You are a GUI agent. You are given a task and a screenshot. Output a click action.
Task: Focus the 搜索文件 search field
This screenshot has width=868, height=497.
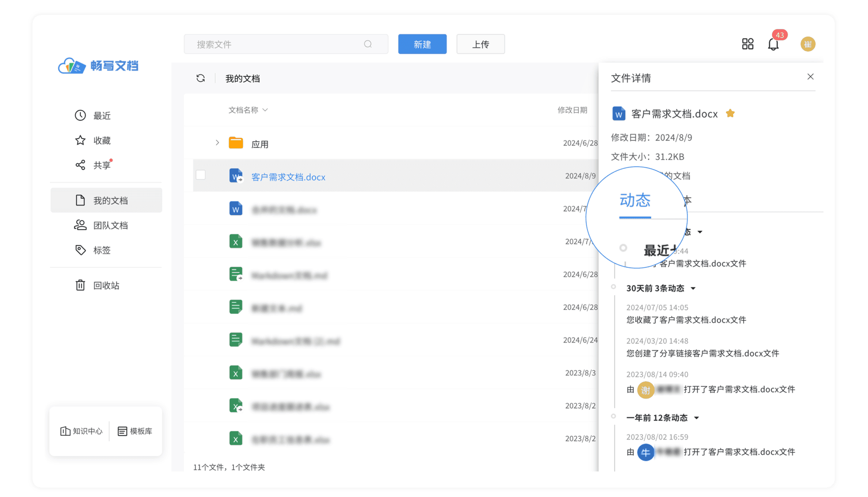pos(286,44)
